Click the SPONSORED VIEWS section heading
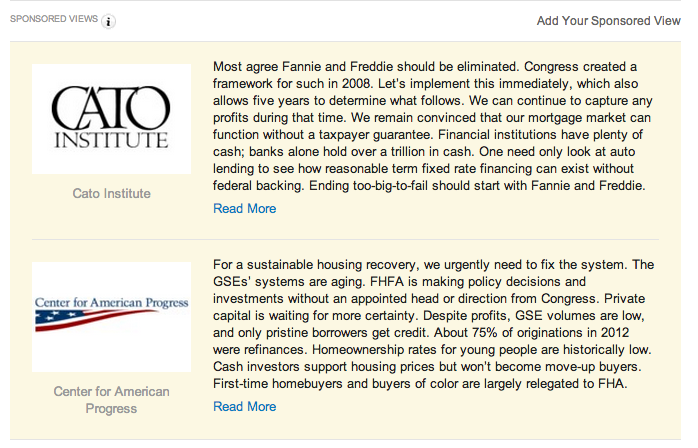698x448 pixels. pyautogui.click(x=54, y=19)
